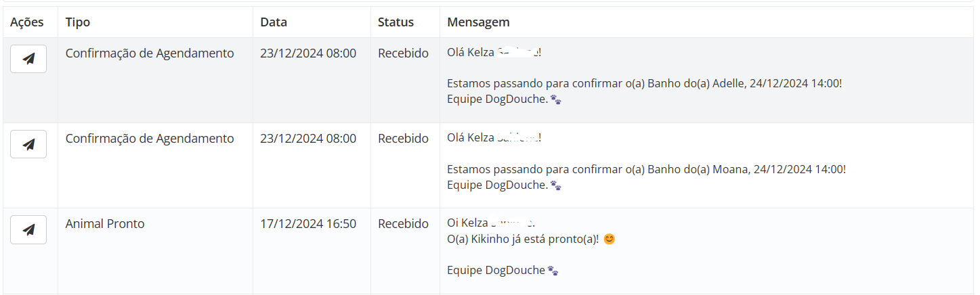Click the message about Moana's Banho
Viewport: 980px width, 295px height.
click(x=646, y=169)
